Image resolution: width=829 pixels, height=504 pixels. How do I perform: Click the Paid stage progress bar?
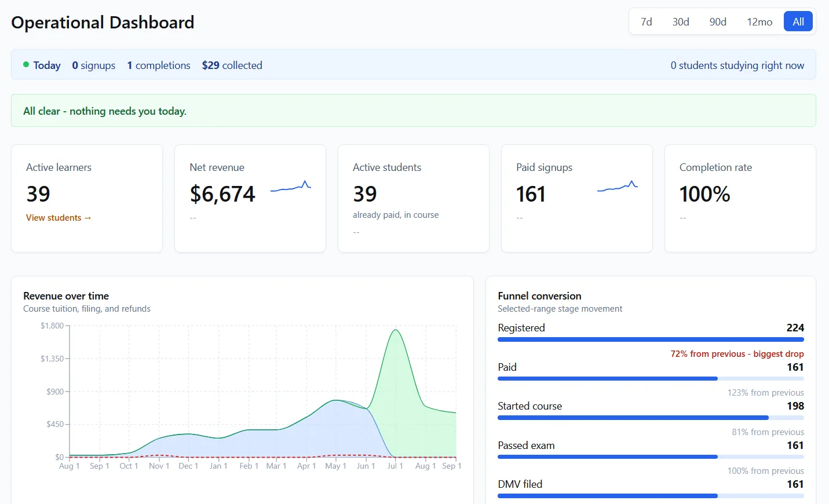pyautogui.click(x=651, y=378)
